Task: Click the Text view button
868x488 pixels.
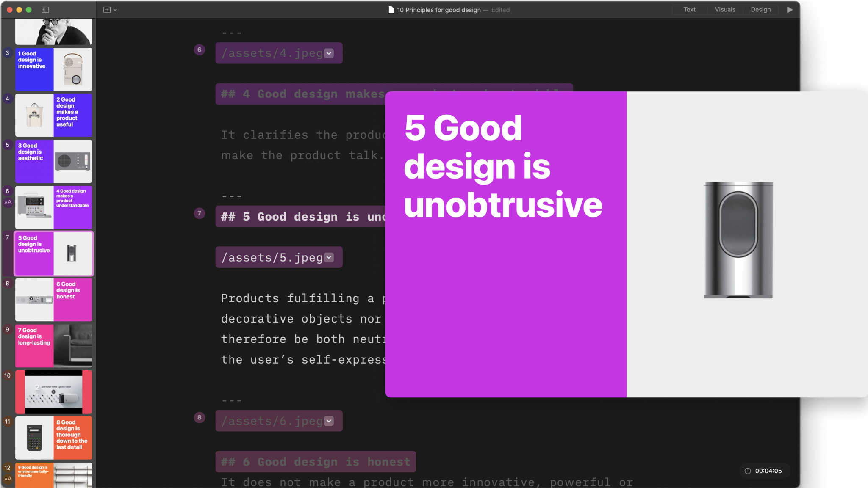Action: pyautogui.click(x=688, y=9)
